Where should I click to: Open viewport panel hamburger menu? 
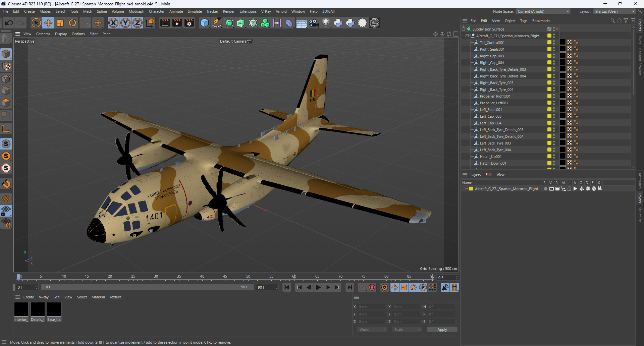[18, 34]
